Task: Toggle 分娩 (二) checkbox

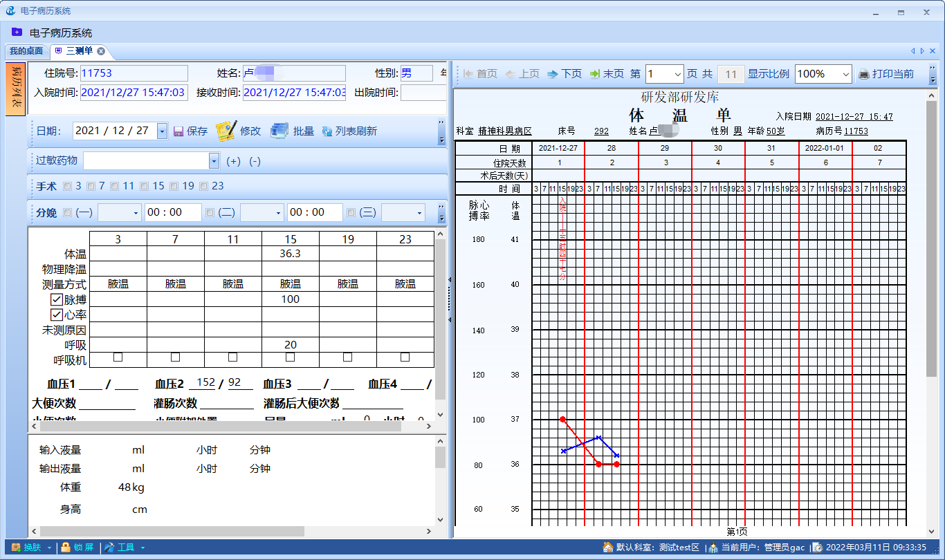Action: pos(210,213)
